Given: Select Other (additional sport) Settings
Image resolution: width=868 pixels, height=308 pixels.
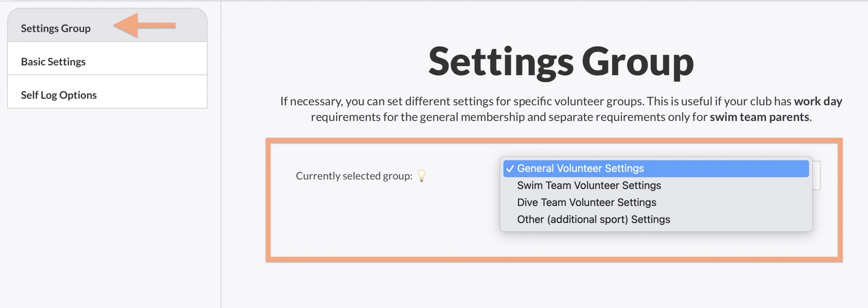Looking at the screenshot, I should coord(593,220).
